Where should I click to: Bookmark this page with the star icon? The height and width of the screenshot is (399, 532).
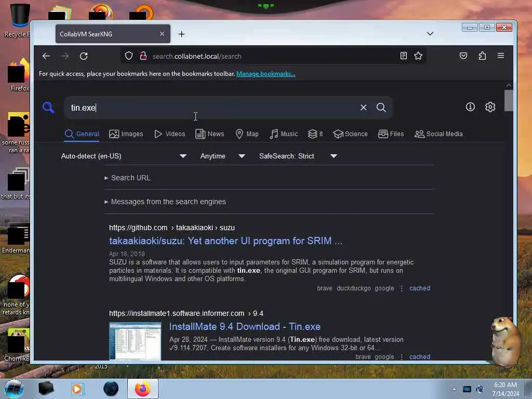point(418,56)
